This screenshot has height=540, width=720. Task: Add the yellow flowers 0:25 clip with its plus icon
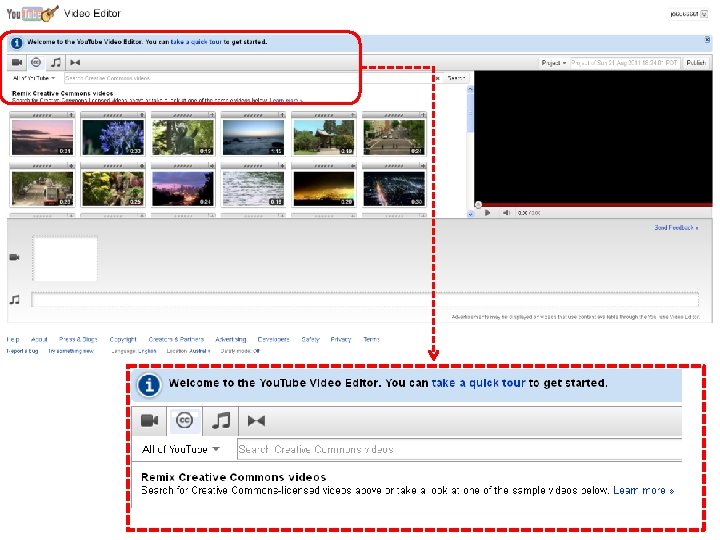coord(141,166)
